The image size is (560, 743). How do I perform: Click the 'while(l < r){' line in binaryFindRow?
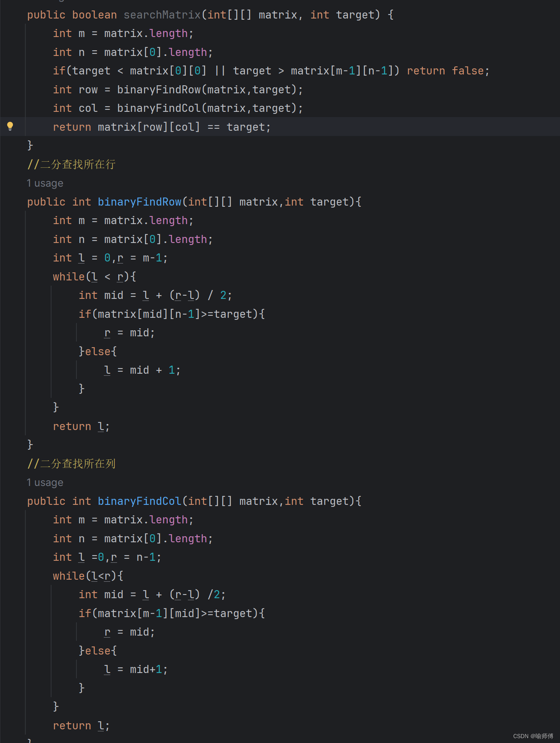[x=95, y=277]
